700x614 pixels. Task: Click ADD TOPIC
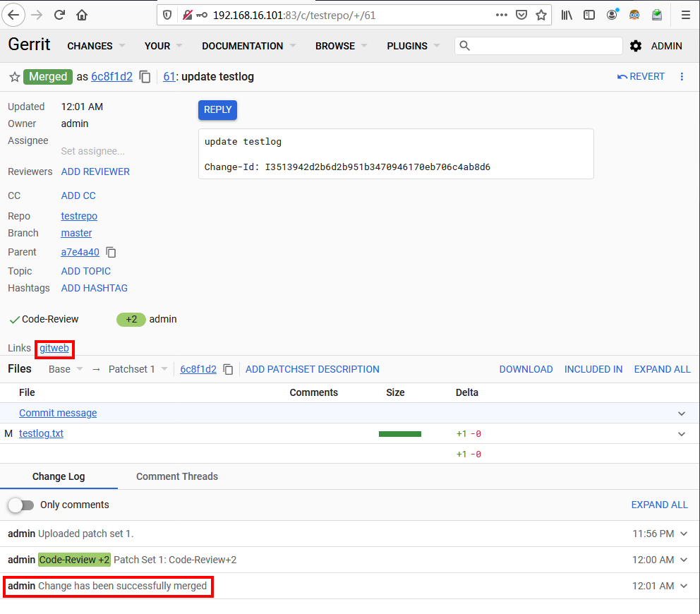[85, 272]
